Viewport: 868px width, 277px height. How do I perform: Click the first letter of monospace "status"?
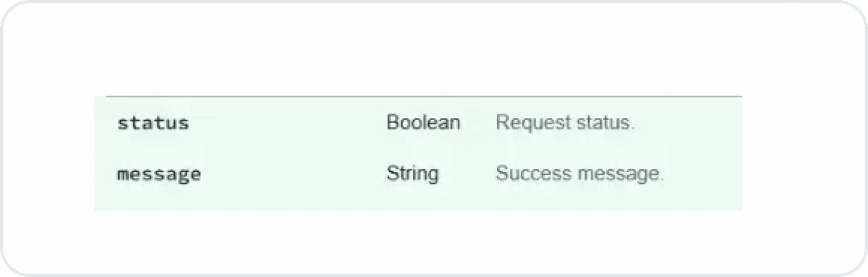(122, 124)
